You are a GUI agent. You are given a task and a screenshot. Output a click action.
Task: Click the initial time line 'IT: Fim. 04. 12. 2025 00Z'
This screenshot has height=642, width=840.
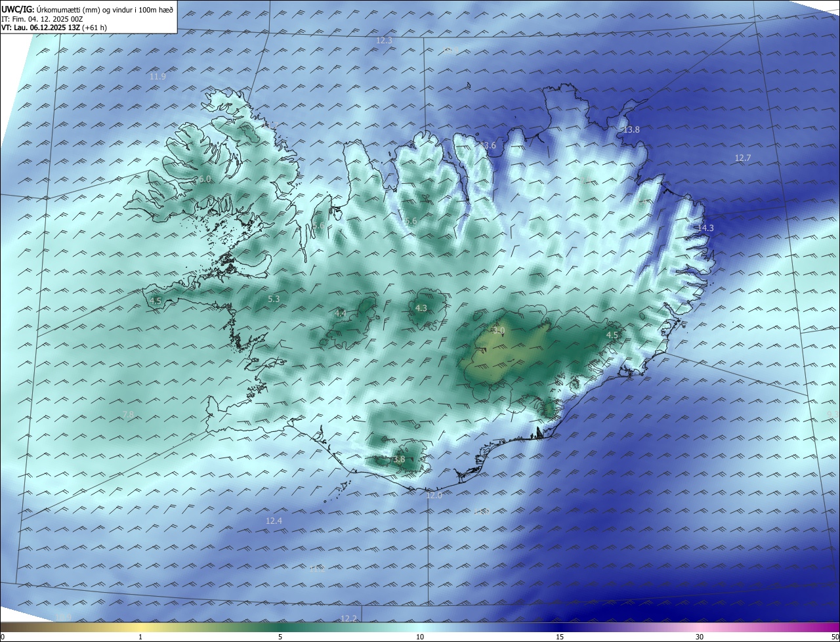point(42,19)
